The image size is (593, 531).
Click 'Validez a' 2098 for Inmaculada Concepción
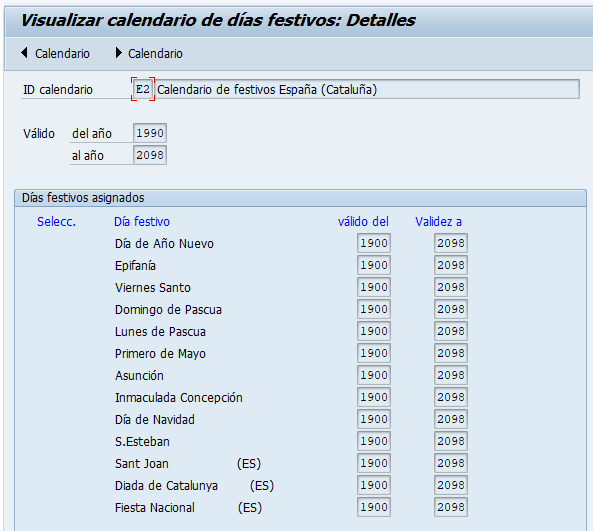[x=451, y=397]
